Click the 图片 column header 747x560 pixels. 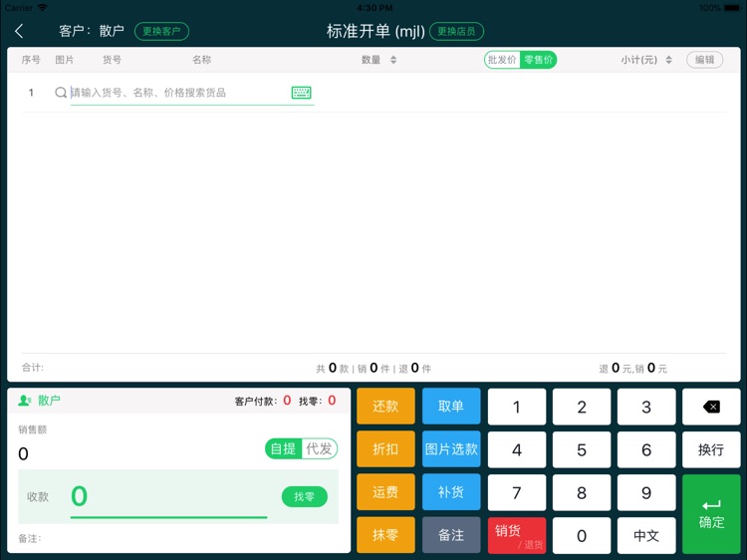pos(65,60)
